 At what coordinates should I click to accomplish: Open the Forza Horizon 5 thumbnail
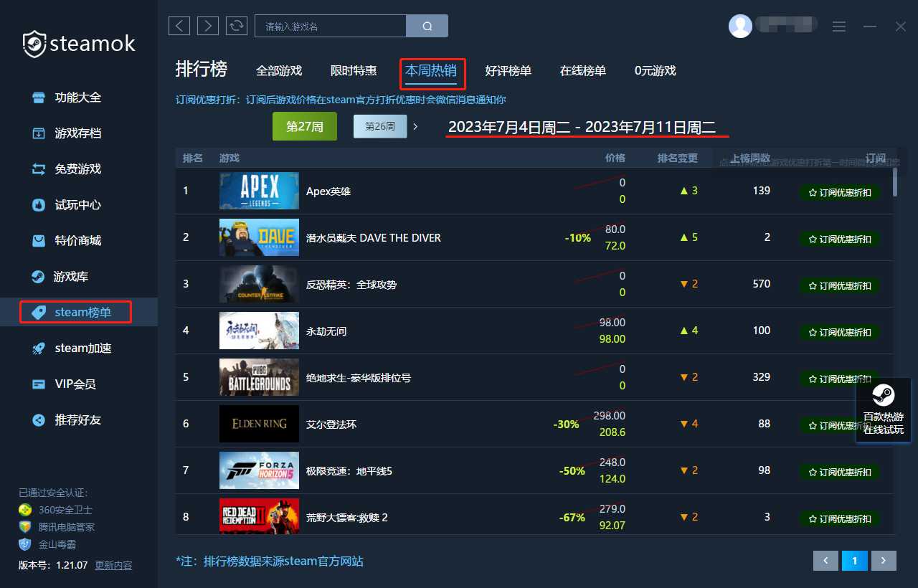click(259, 470)
